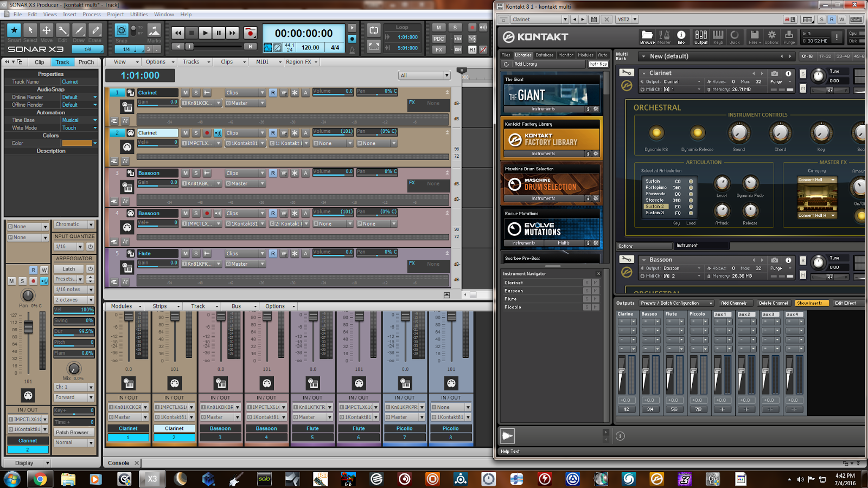
Task: Hit the Record button in SONAR transport
Action: coord(250,33)
